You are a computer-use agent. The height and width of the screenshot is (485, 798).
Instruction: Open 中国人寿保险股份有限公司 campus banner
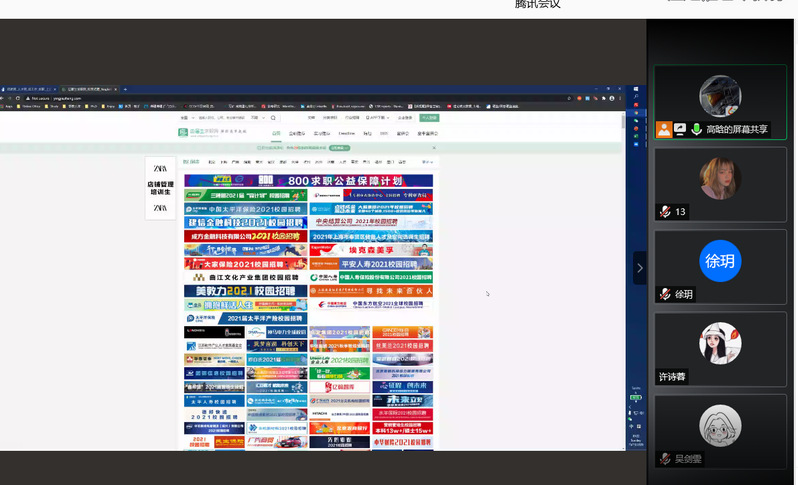click(x=371, y=277)
